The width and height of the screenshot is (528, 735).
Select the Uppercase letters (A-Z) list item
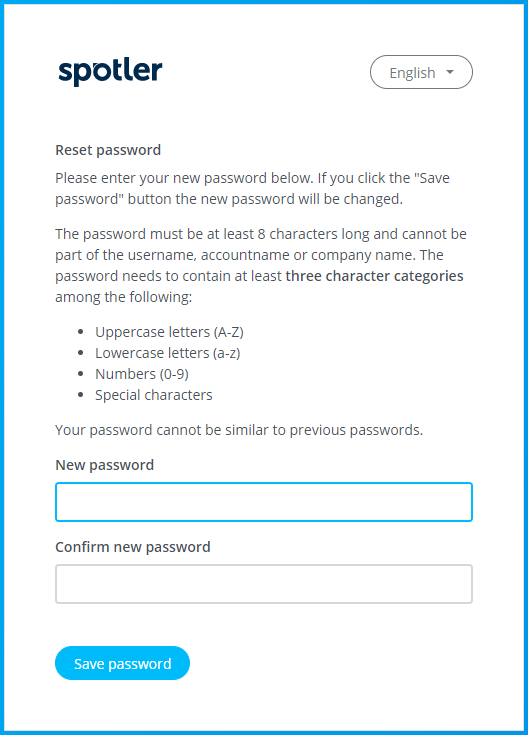pyautogui.click(x=169, y=332)
